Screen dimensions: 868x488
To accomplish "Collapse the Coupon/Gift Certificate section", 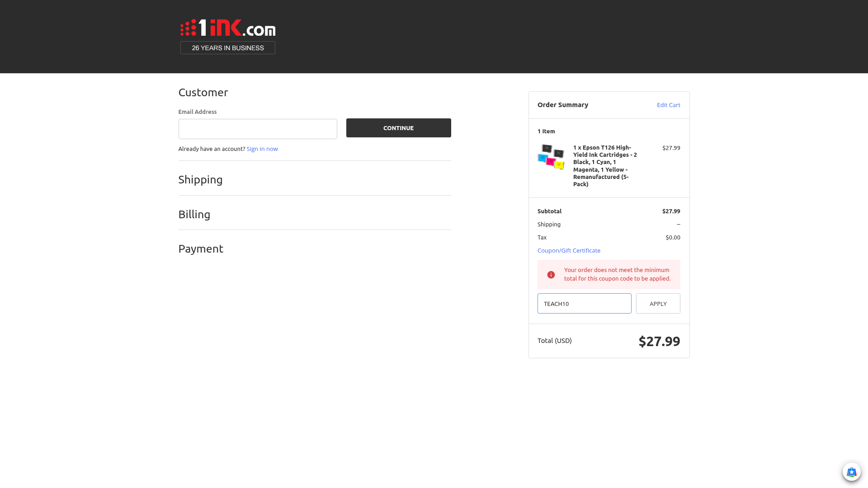I will click(x=569, y=250).
